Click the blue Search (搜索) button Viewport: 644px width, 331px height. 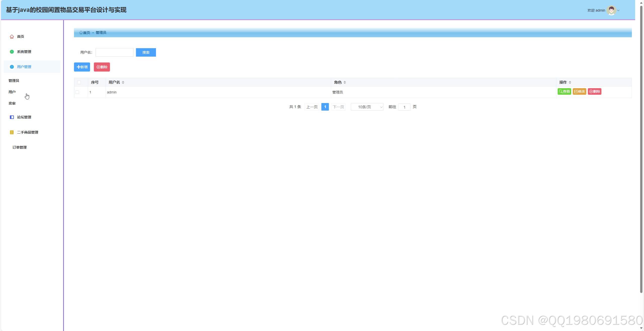point(146,52)
